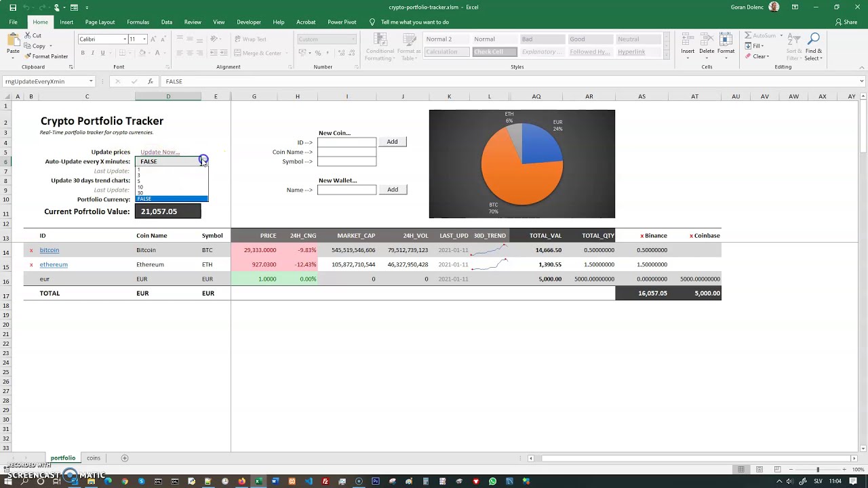Activate the Format Painter brush
The height and width of the screenshot is (488, 868).
pyautogui.click(x=28, y=56)
